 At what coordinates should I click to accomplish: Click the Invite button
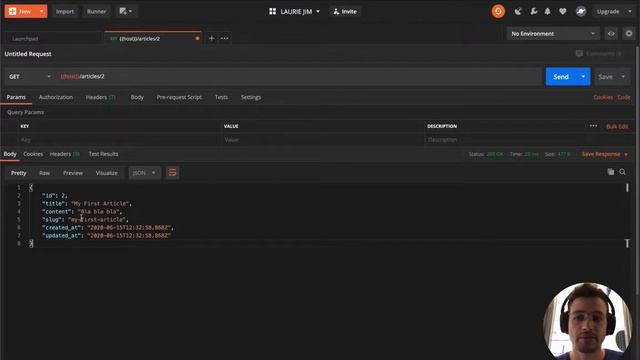coord(345,11)
